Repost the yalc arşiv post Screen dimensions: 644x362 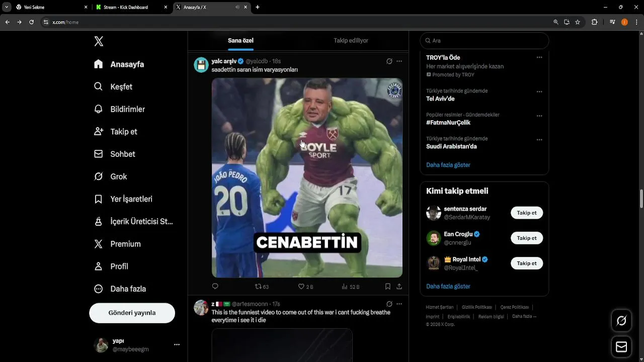(x=262, y=287)
